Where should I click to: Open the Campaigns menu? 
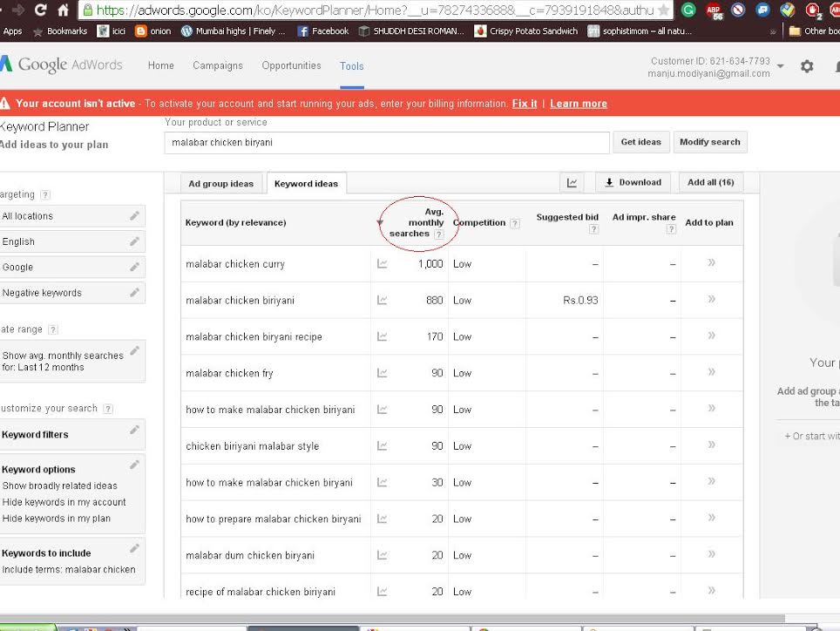pos(218,65)
